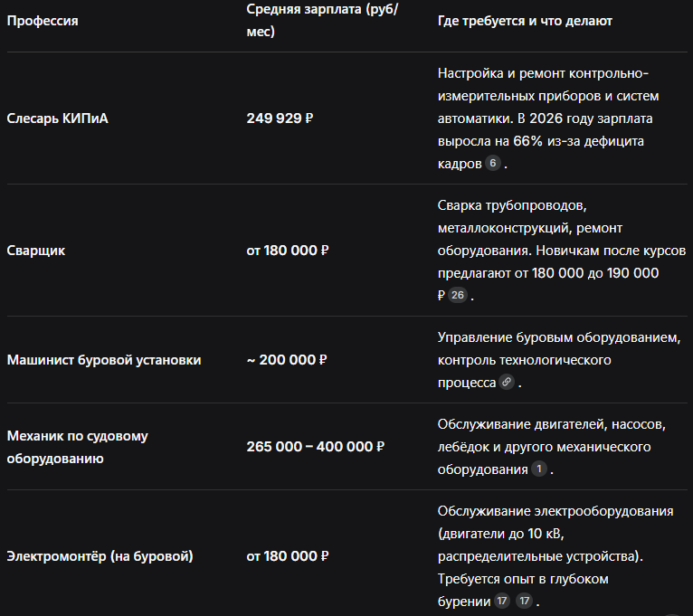Select Слесарь КИПиА profession cell

click(58, 118)
